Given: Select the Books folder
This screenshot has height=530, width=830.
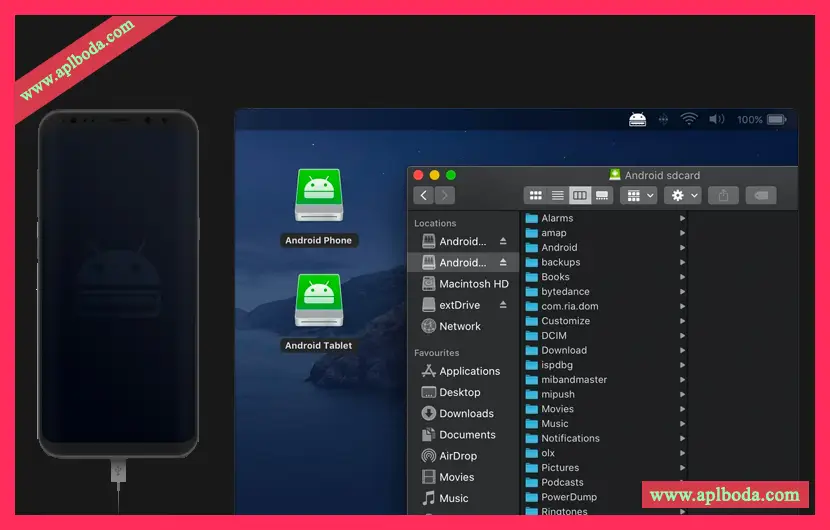Looking at the screenshot, I should pos(605,277).
